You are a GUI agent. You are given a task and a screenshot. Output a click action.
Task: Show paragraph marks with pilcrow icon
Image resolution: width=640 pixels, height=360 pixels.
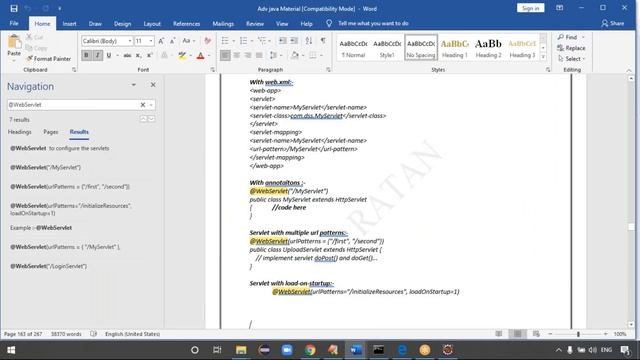click(x=323, y=41)
